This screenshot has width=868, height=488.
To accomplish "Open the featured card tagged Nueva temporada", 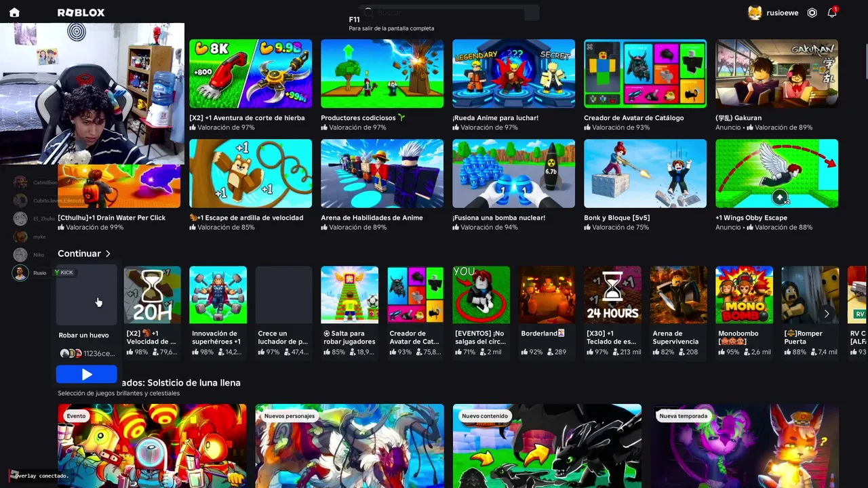I will pos(744,446).
